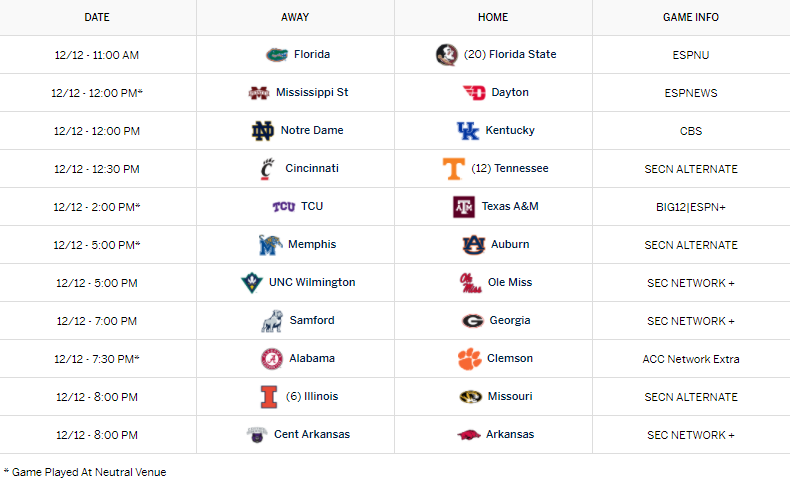Click the Samford bulldog logo
This screenshot has width=790, height=489.
click(272, 321)
